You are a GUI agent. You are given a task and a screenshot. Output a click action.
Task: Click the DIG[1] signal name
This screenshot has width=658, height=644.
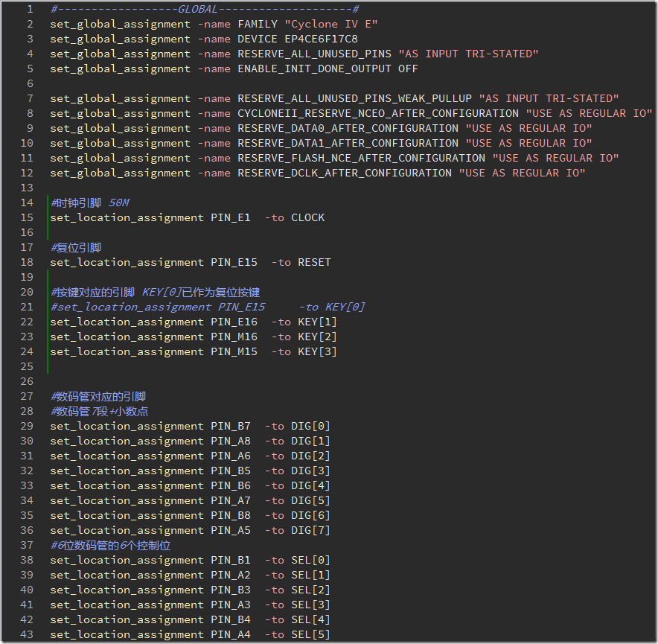[310, 441]
